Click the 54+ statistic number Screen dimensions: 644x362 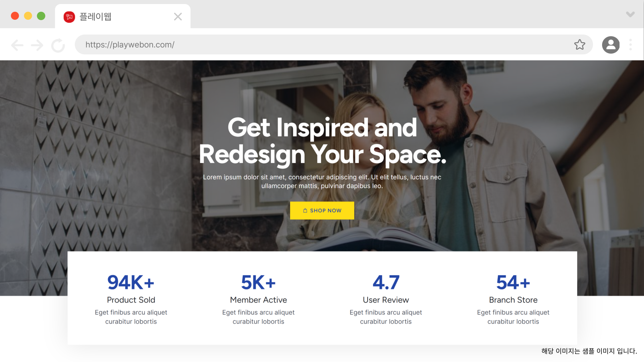tap(513, 282)
